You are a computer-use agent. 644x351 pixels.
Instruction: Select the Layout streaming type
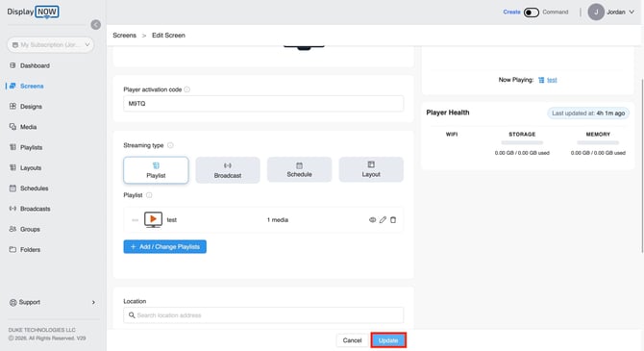point(371,169)
